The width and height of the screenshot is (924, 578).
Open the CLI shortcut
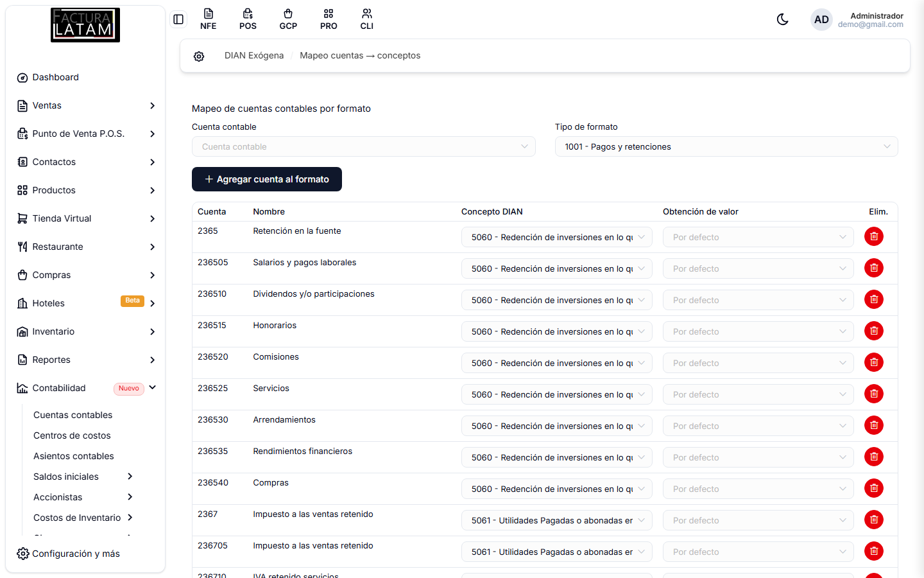click(367, 19)
